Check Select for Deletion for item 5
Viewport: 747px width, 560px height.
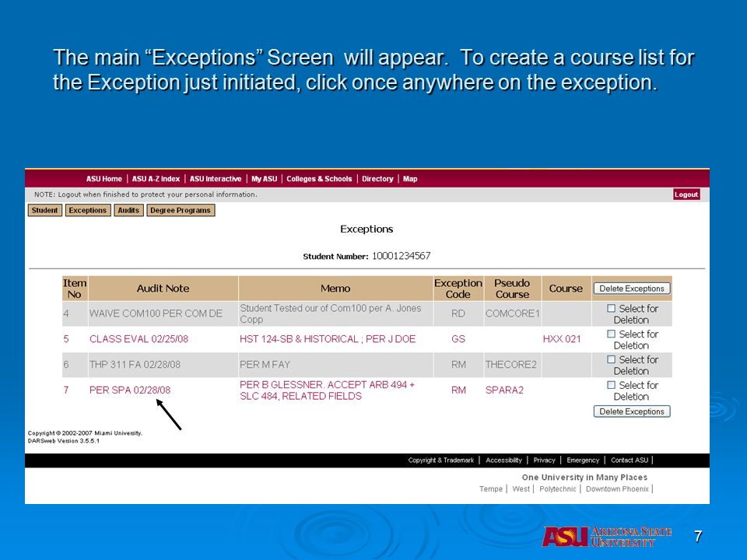[x=612, y=334]
